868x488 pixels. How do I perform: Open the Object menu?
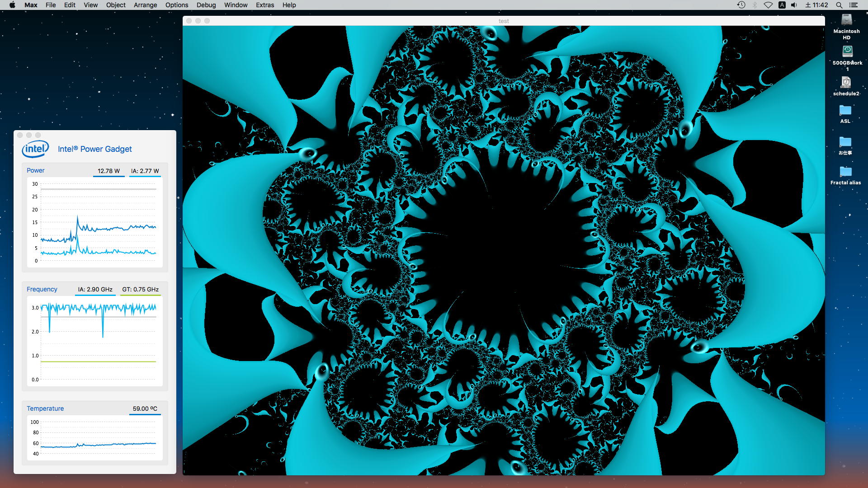(x=116, y=5)
